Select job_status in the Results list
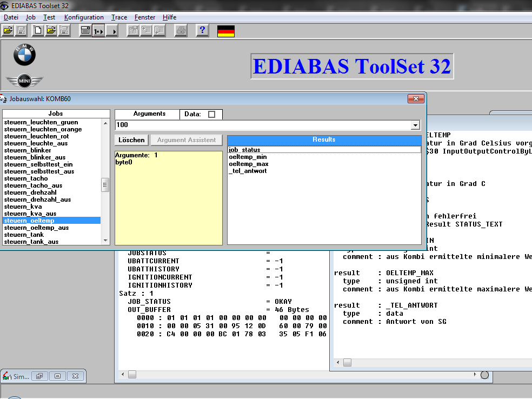 (324, 150)
